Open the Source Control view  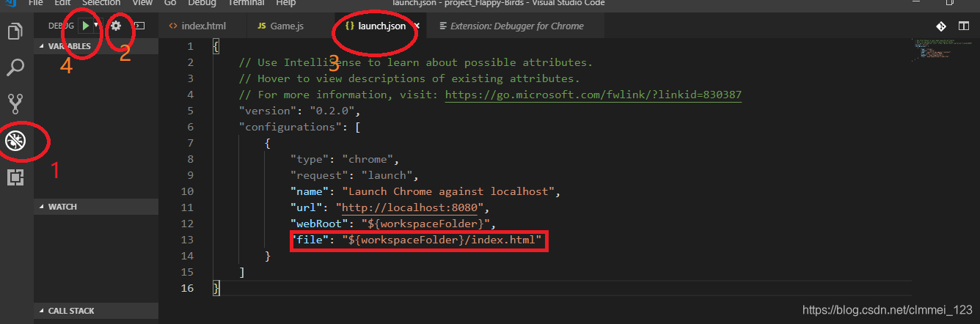pyautogui.click(x=15, y=103)
